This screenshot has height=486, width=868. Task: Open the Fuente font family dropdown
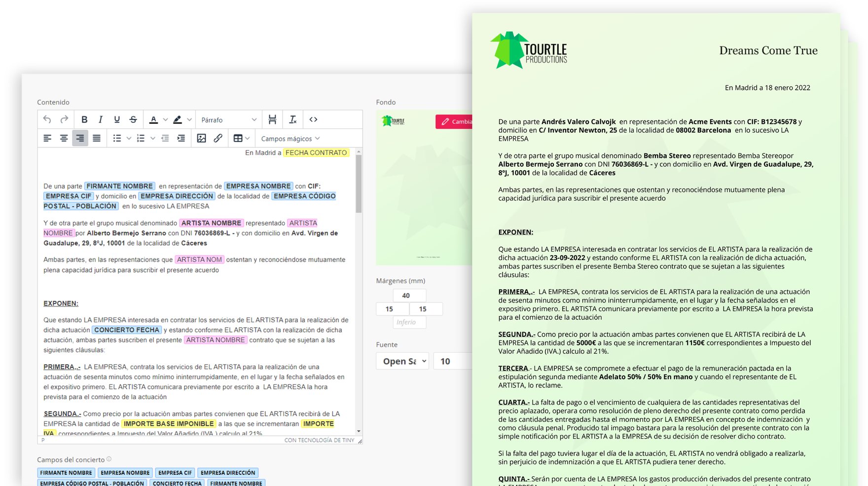pos(402,361)
